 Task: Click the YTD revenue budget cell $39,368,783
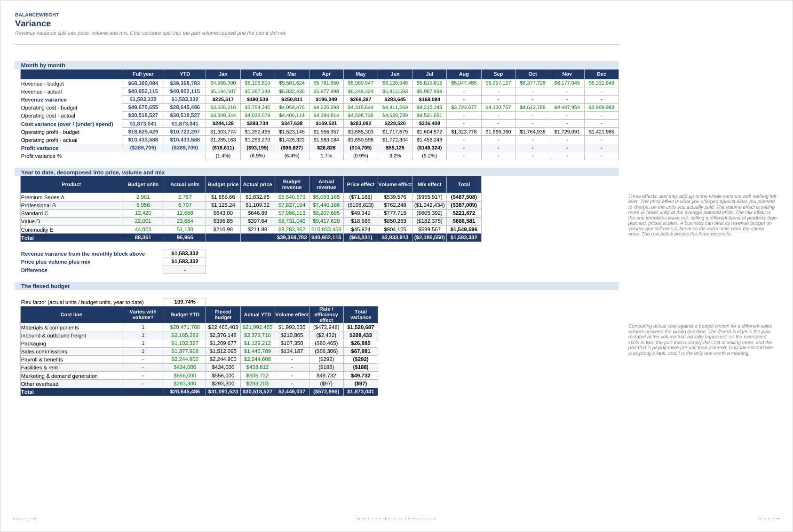click(x=185, y=83)
